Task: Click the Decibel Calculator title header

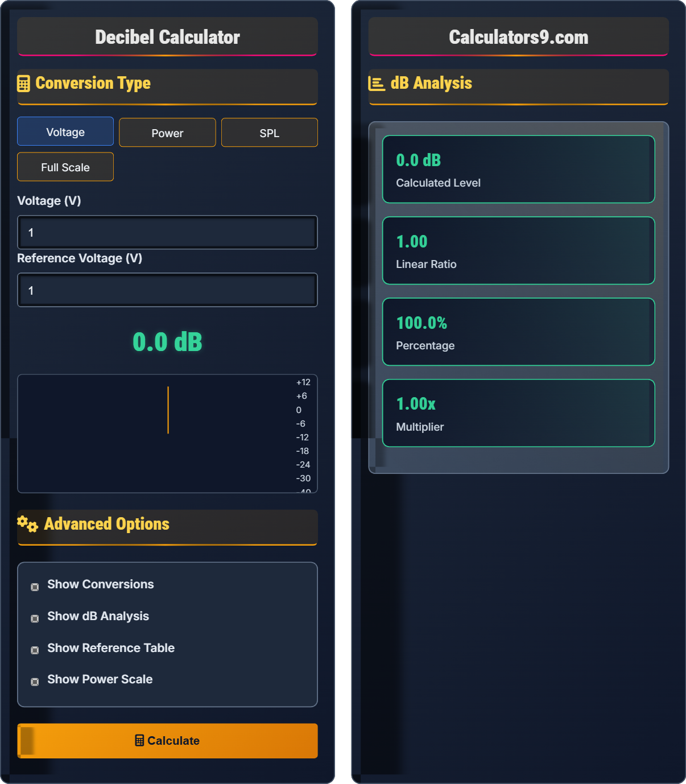Action: pos(167,37)
